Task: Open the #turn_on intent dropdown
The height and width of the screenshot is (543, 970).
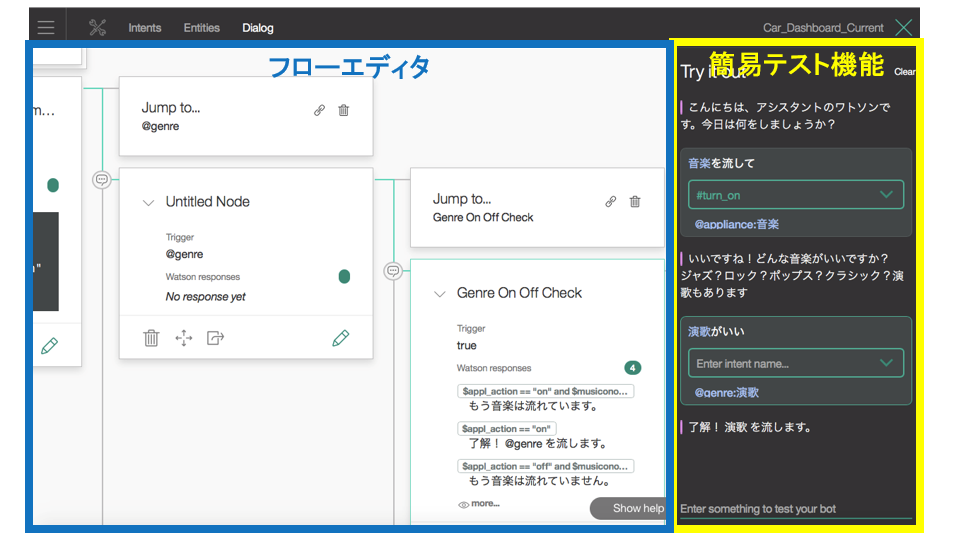Action: (796, 195)
